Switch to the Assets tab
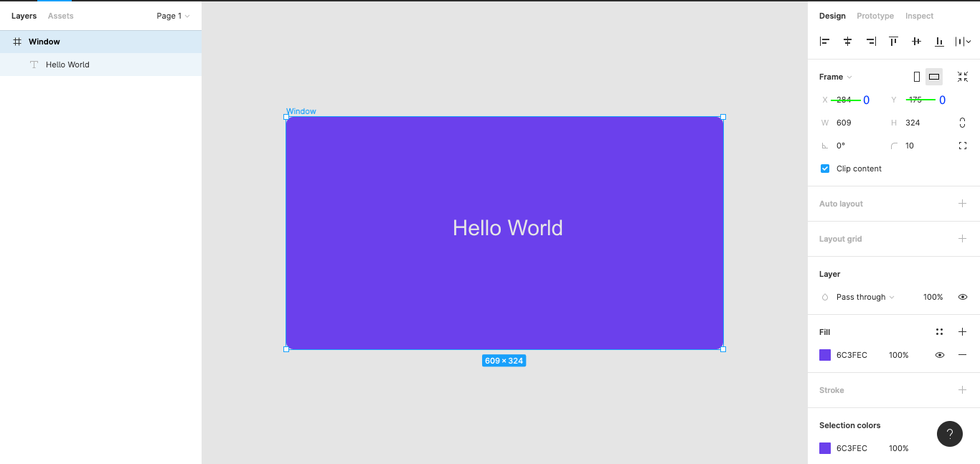This screenshot has height=464, width=980. click(x=60, y=15)
